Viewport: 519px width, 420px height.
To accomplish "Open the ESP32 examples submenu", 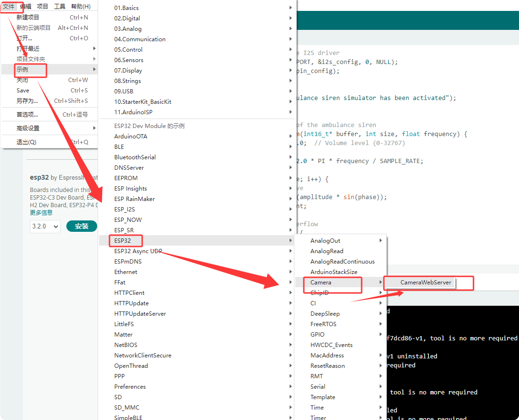I will pos(198,241).
